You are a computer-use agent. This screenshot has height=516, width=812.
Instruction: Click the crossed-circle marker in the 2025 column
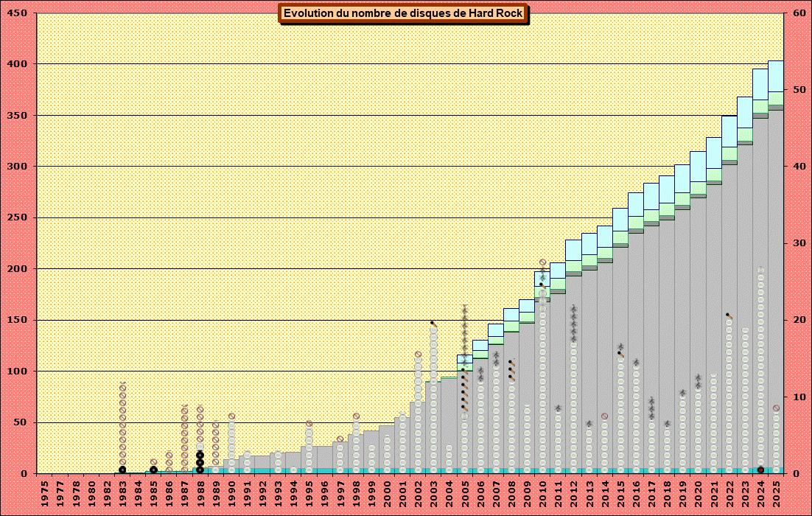776,408
